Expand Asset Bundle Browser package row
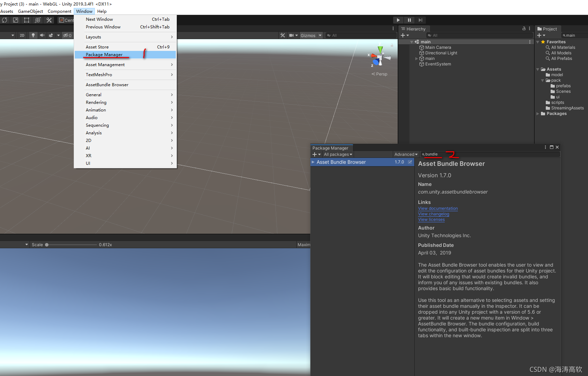The height and width of the screenshot is (376, 588). tap(313, 162)
